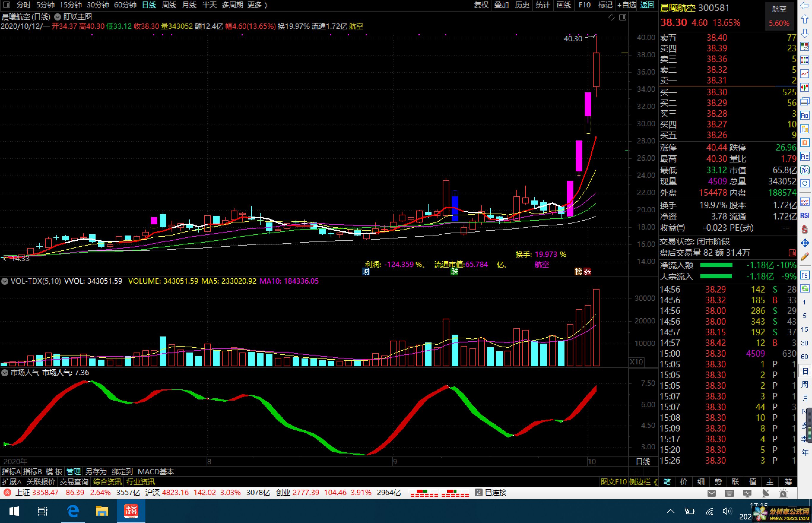Switch sidebar period to 60 minutes

click(804, 357)
